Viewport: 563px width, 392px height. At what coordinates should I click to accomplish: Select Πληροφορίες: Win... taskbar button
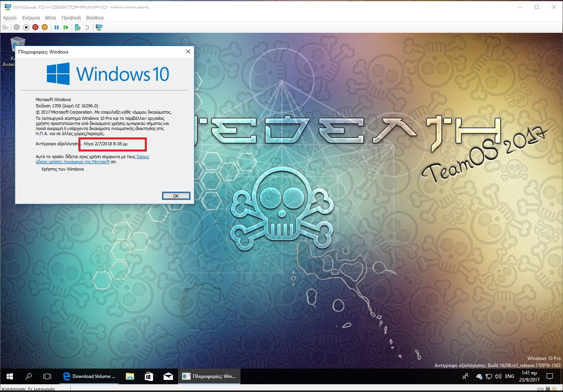(209, 376)
